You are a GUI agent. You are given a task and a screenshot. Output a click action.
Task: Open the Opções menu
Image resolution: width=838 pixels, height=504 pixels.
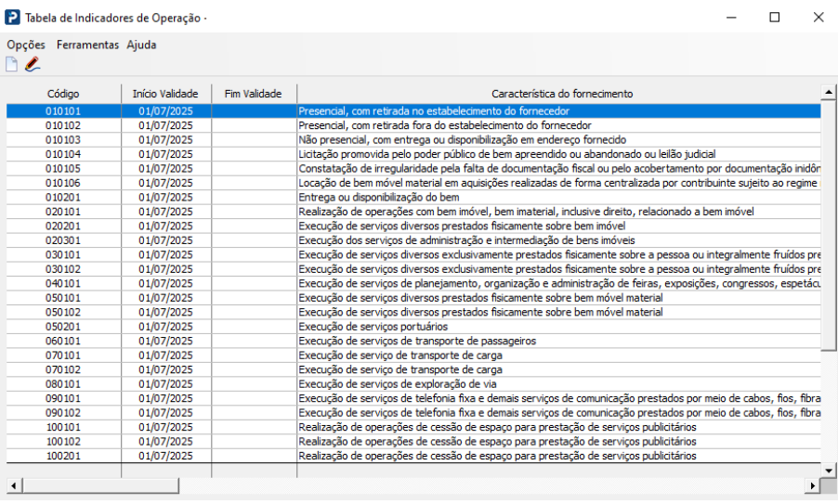26,45
